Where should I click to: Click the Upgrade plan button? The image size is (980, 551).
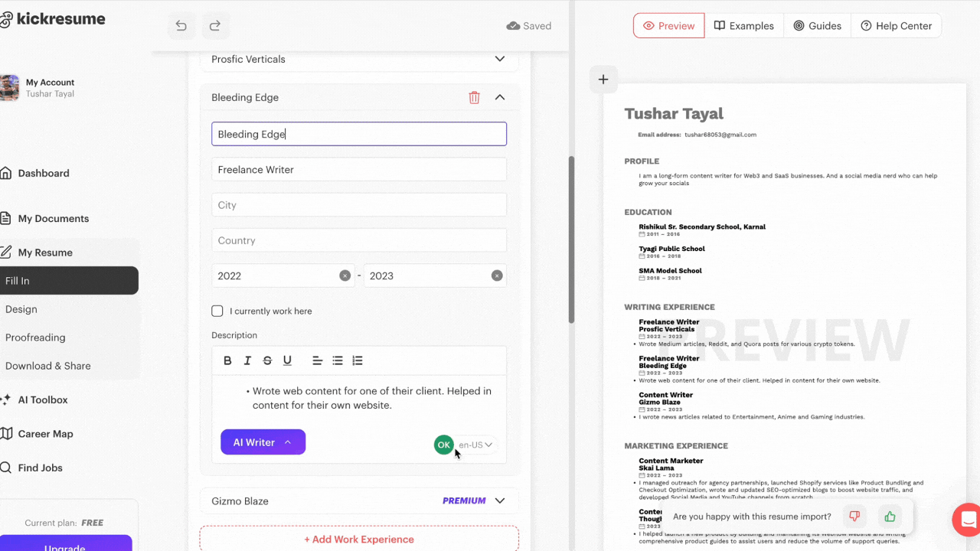tap(65, 543)
